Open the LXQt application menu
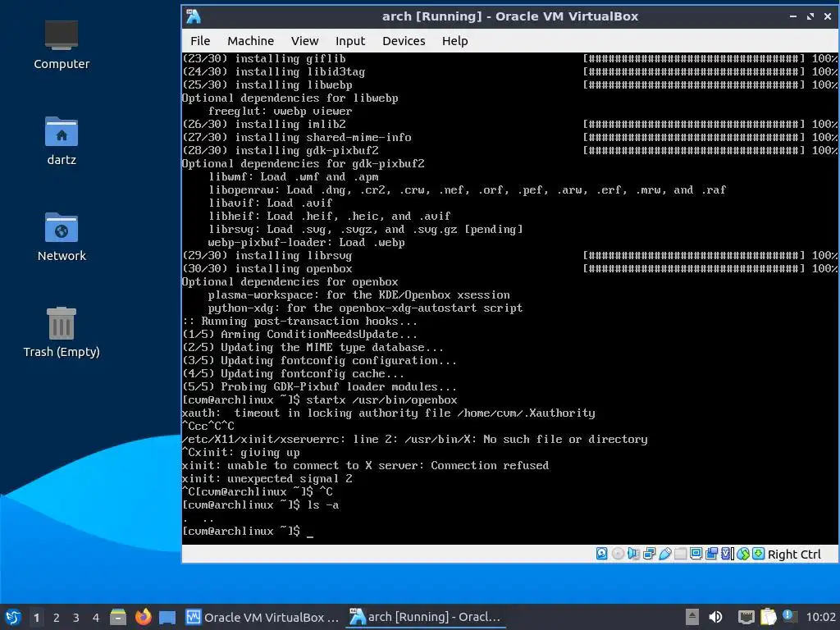The height and width of the screenshot is (630, 840). click(13, 617)
